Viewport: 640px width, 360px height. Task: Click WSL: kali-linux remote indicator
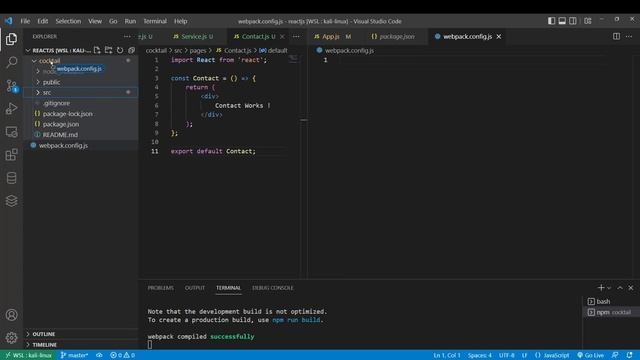[29, 355]
